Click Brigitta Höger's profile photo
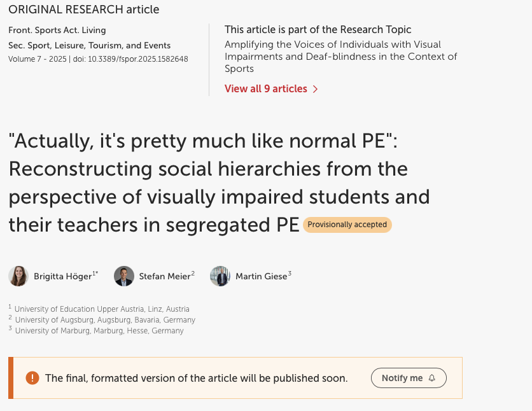 [x=18, y=276]
